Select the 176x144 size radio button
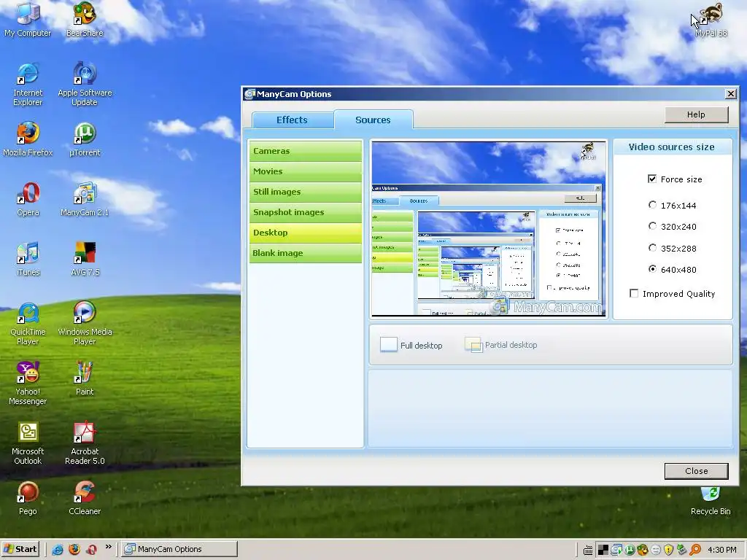The height and width of the screenshot is (560, 747). click(x=653, y=205)
